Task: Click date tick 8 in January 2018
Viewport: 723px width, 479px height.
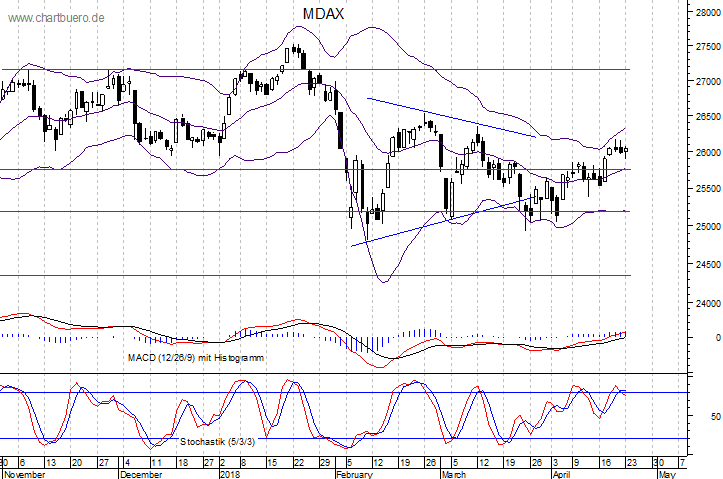Action: pyautogui.click(x=243, y=463)
